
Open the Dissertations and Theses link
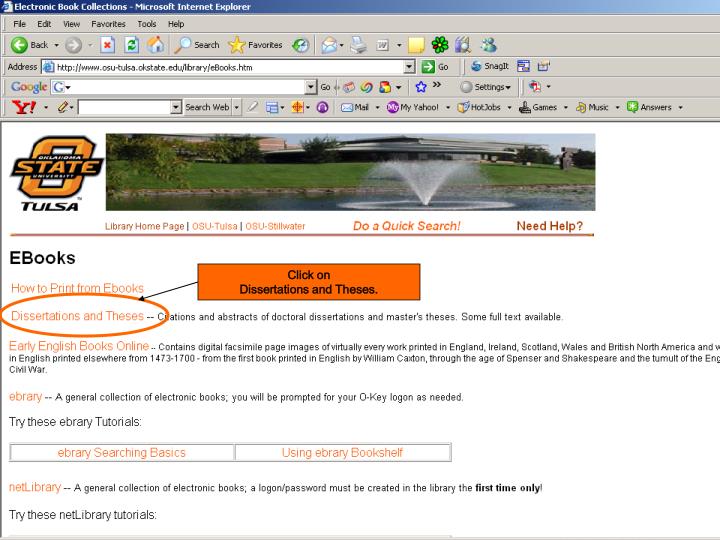coord(78,317)
